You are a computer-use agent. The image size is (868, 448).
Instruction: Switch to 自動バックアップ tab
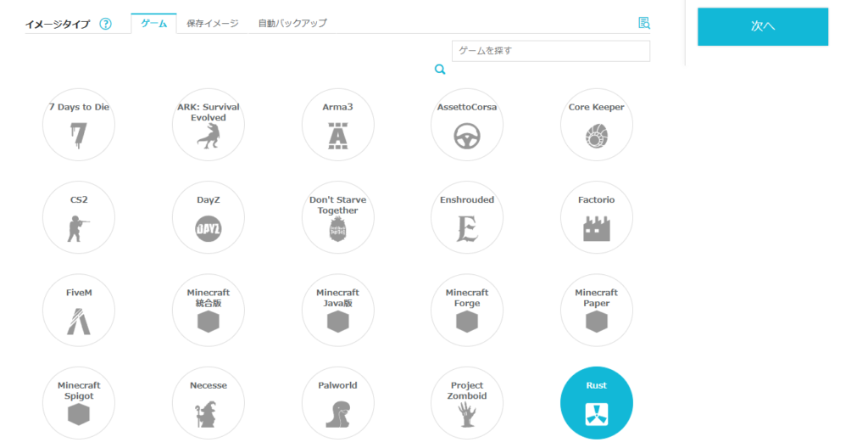(292, 23)
